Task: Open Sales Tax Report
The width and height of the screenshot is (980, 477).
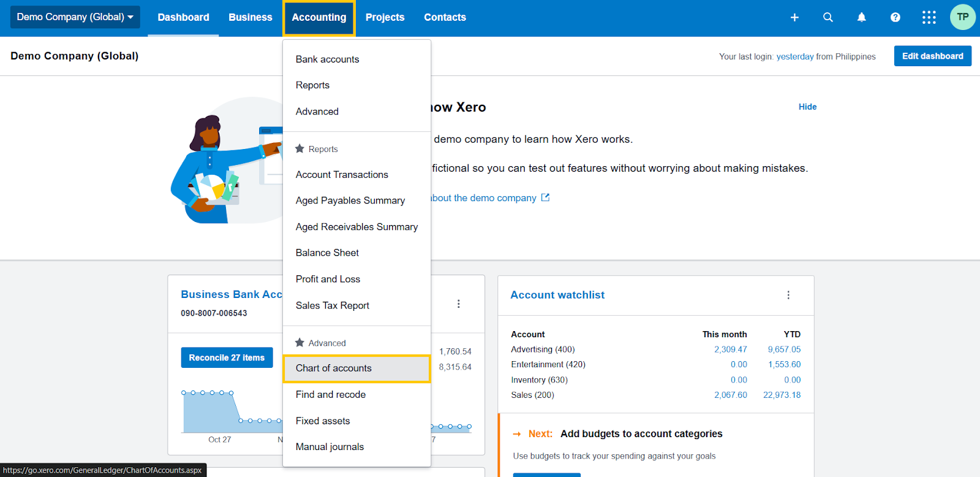Action: coord(356,305)
